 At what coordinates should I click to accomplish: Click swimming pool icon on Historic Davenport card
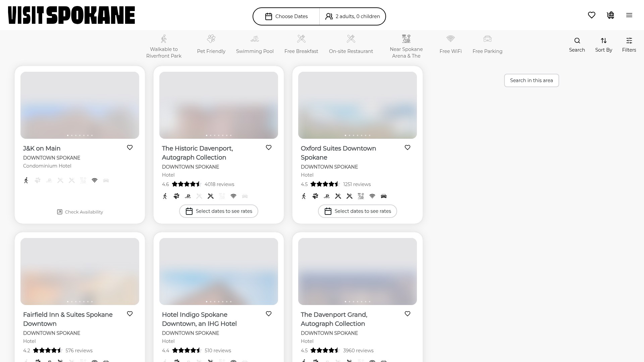click(188, 196)
